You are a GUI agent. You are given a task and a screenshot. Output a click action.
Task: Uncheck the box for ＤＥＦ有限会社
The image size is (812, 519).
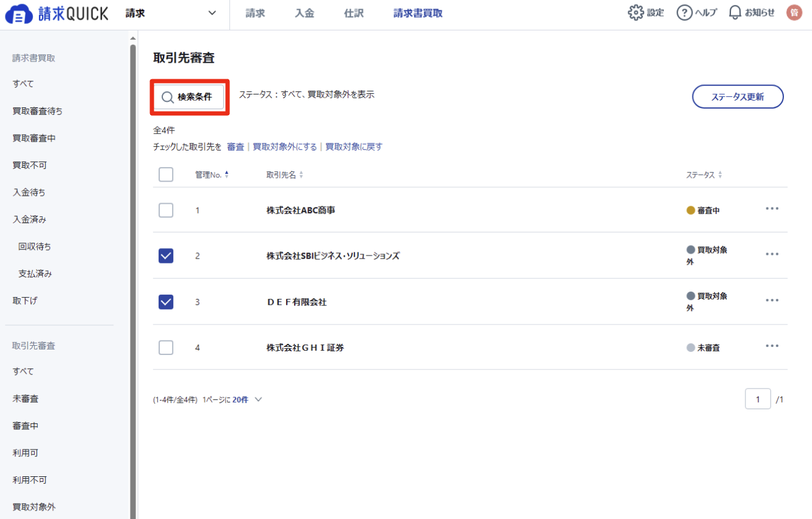click(x=166, y=301)
